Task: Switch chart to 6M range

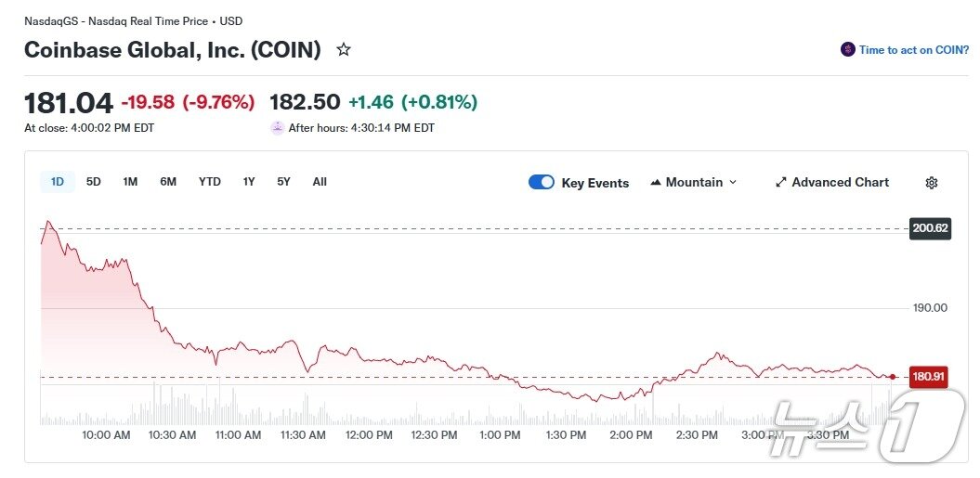Action: 168,182
